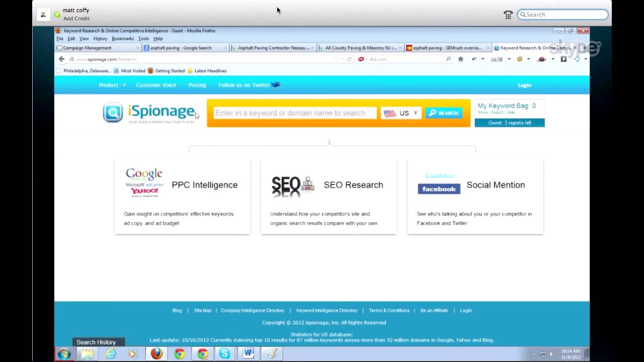Click the Firefox home icon
The image size is (644, 362).
pyautogui.click(x=460, y=59)
